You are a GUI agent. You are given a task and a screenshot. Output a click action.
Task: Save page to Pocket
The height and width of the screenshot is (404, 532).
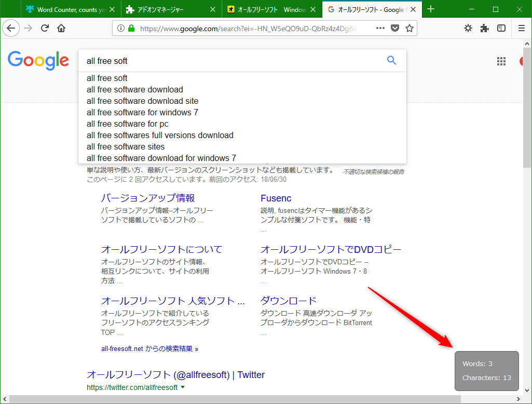pos(395,28)
